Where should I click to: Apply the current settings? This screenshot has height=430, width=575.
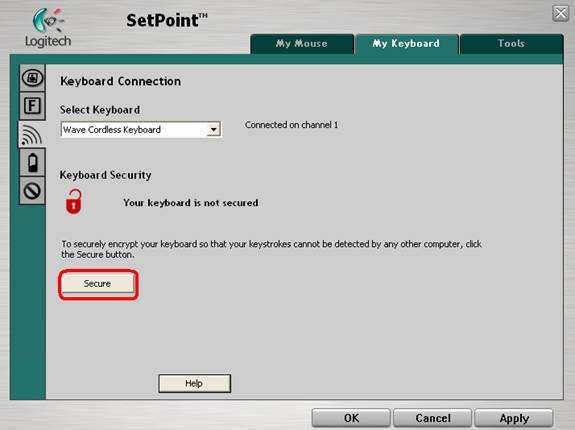point(514,418)
